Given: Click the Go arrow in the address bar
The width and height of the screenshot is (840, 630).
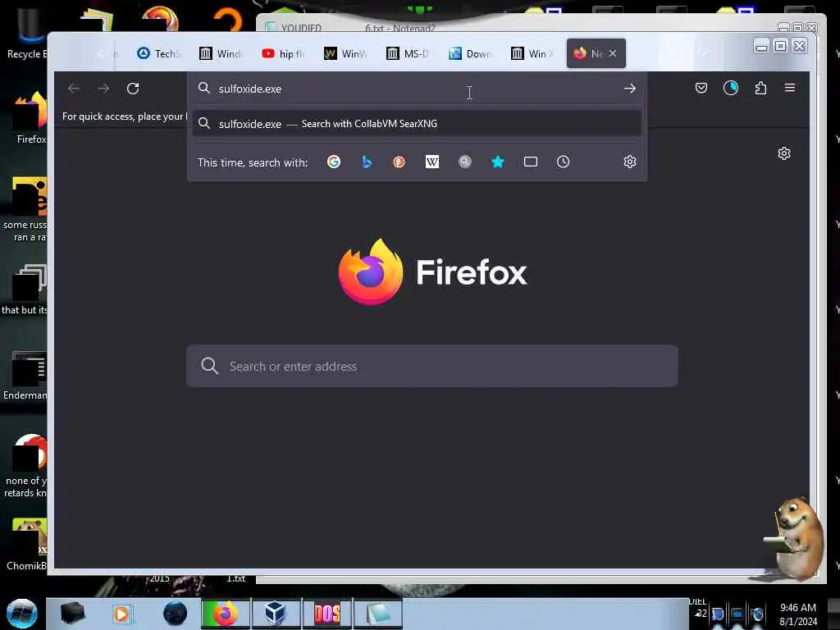Looking at the screenshot, I should tap(630, 89).
